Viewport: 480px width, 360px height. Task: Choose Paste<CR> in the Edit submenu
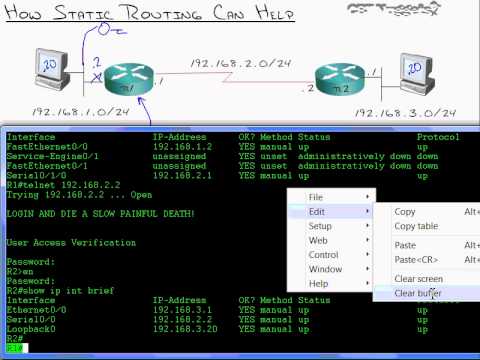[427, 259]
